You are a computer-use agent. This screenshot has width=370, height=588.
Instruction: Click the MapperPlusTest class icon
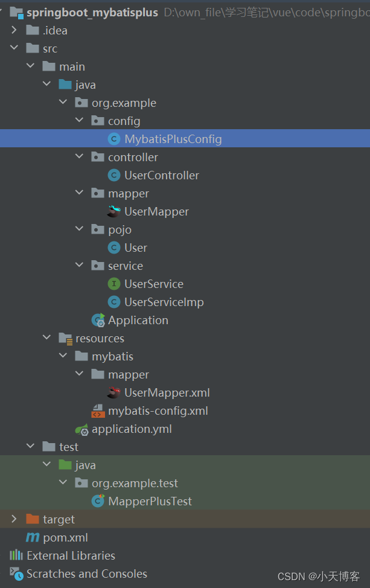97,501
